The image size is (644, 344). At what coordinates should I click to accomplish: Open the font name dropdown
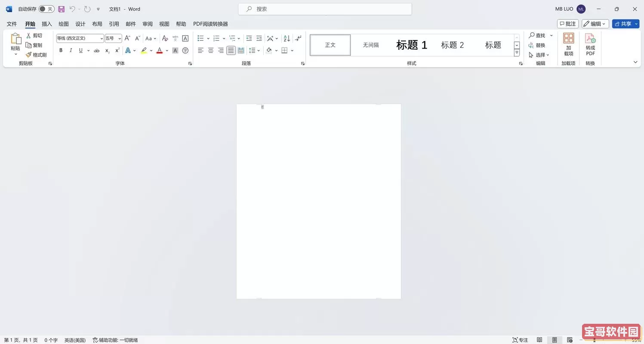(101, 38)
